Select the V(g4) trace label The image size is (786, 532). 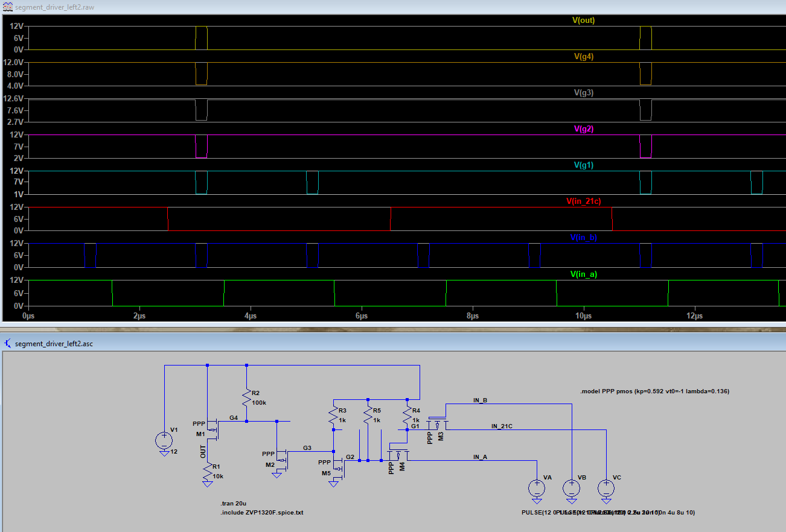(583, 57)
